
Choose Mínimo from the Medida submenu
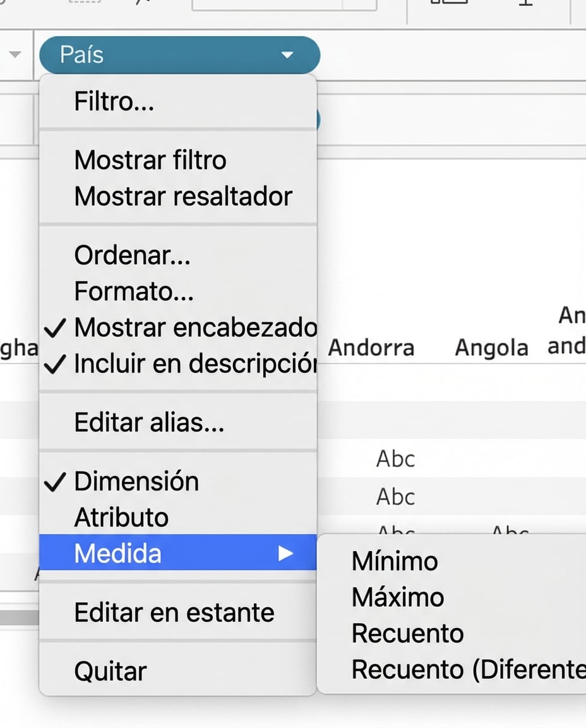(x=394, y=561)
